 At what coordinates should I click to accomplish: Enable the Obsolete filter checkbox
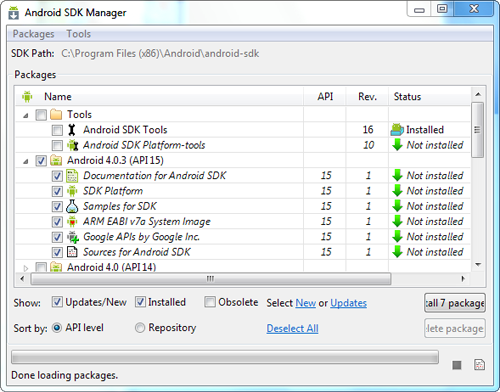[x=210, y=302]
